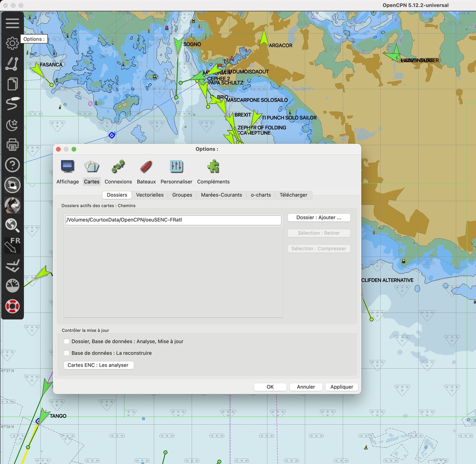The image size is (476, 464).
Task: Toggle the moon and star color scheme icon
Action: [x=13, y=124]
